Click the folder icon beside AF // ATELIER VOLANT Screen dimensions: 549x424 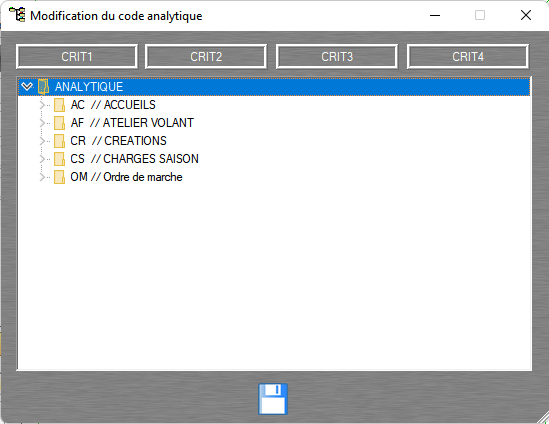[x=59, y=123]
